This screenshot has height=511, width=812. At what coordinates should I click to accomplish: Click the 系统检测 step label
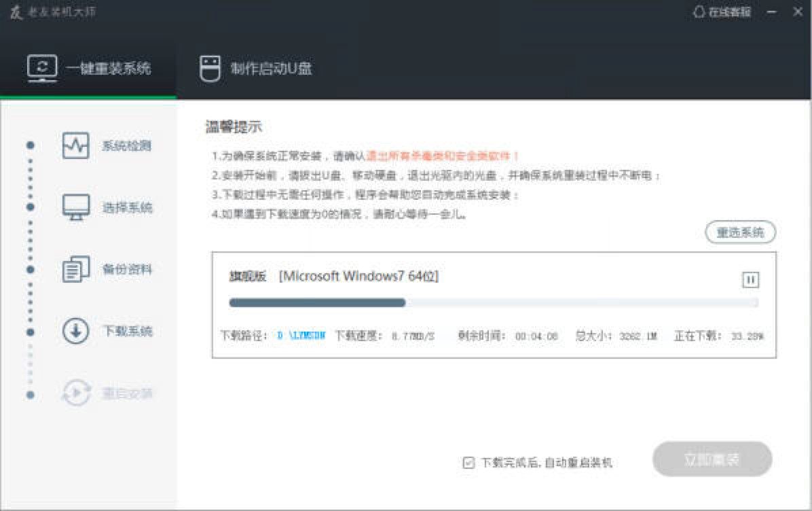(x=127, y=145)
